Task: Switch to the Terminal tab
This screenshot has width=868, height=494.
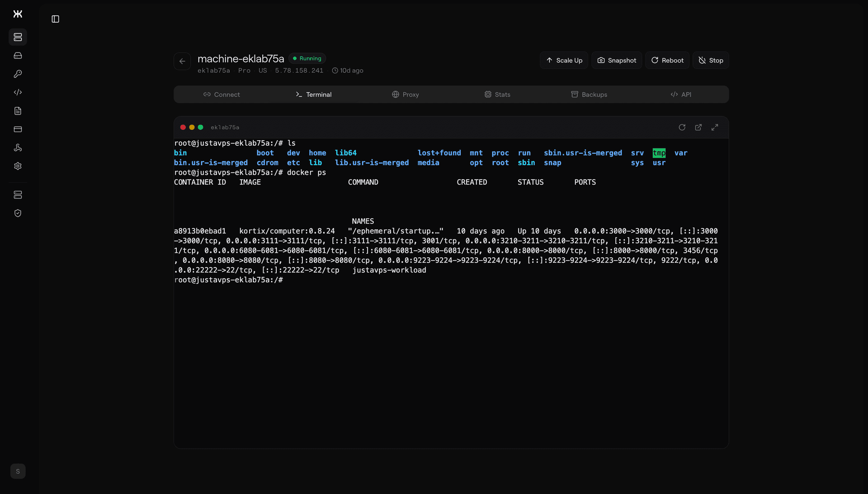Action: [x=313, y=95]
